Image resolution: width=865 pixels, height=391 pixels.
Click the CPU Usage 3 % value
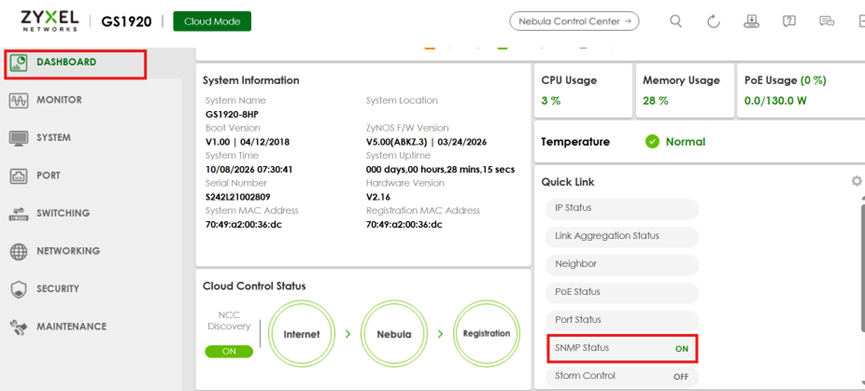click(551, 101)
